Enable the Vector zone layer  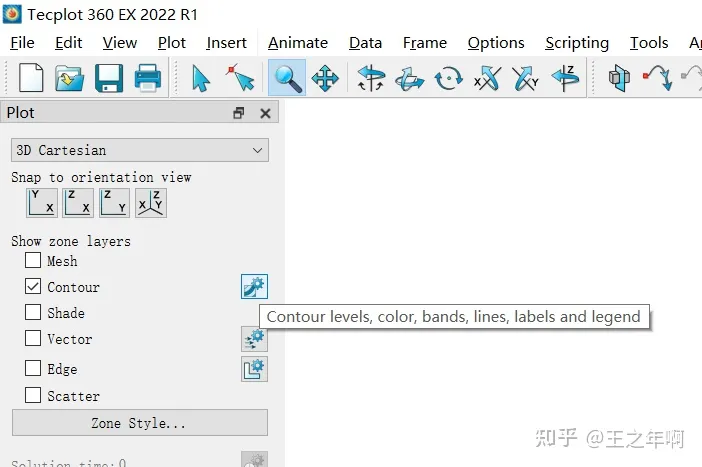pyautogui.click(x=33, y=338)
